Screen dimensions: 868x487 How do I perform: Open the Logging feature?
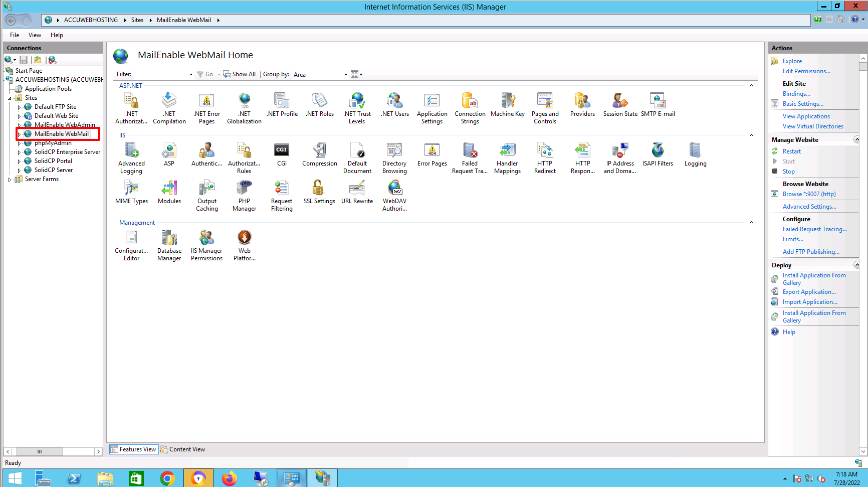pos(695,154)
